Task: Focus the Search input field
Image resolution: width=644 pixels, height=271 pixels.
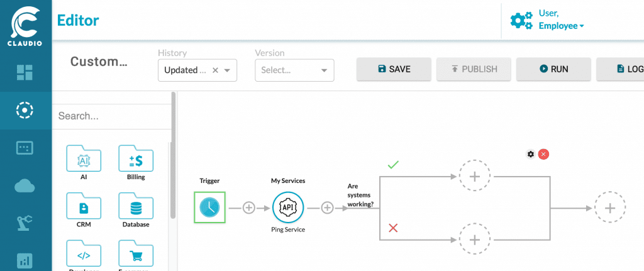Action: point(111,116)
